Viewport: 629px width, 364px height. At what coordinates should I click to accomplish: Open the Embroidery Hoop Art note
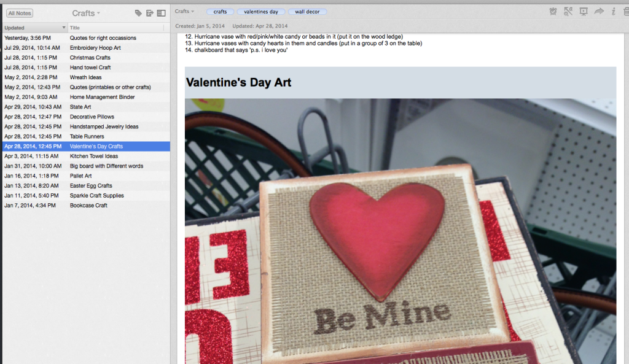95,48
